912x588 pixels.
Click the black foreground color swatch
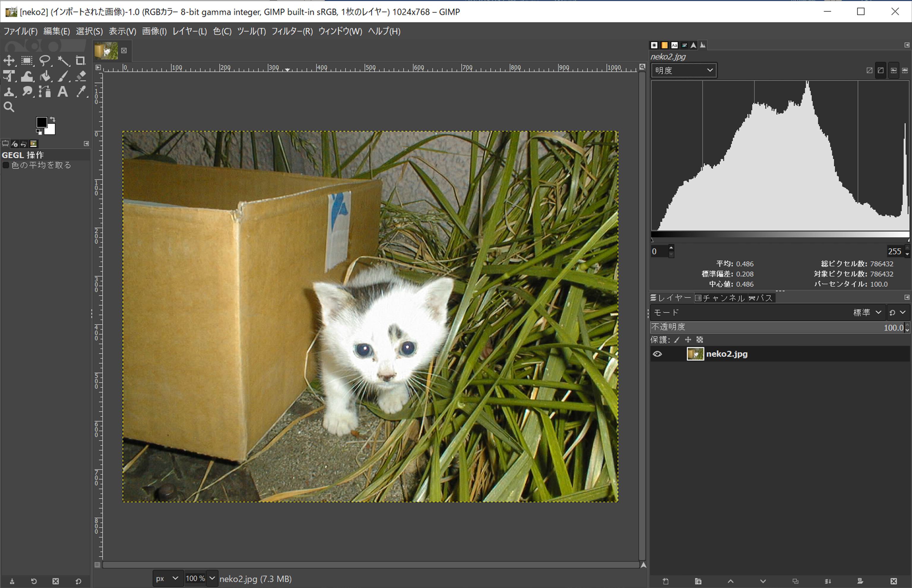pos(41,122)
